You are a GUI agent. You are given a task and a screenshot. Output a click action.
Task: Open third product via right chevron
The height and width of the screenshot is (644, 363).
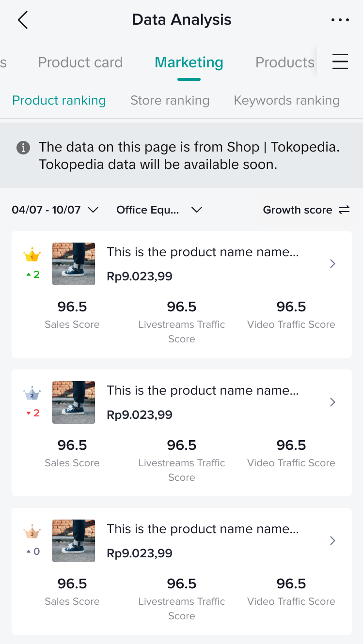332,541
